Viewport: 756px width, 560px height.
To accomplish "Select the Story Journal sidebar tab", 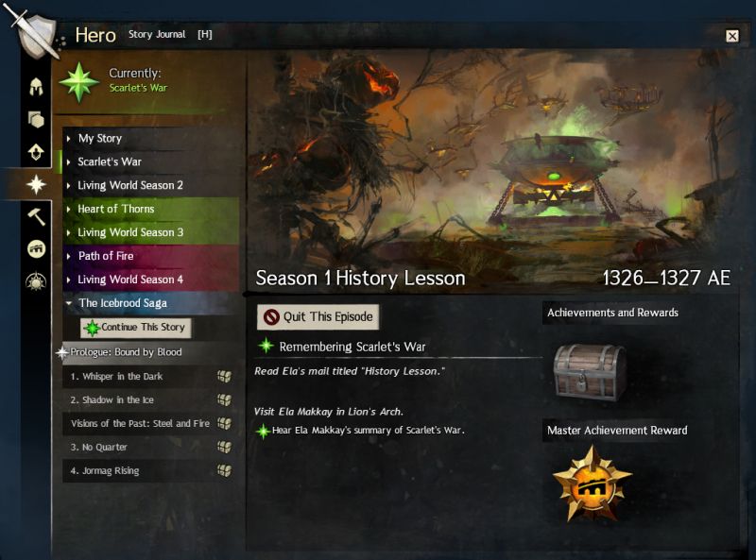I will [x=36, y=184].
